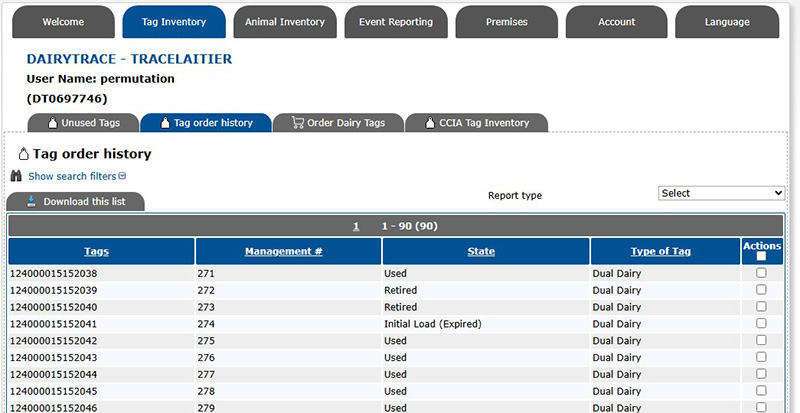
Task: Go to the Premises tab
Action: click(x=506, y=22)
